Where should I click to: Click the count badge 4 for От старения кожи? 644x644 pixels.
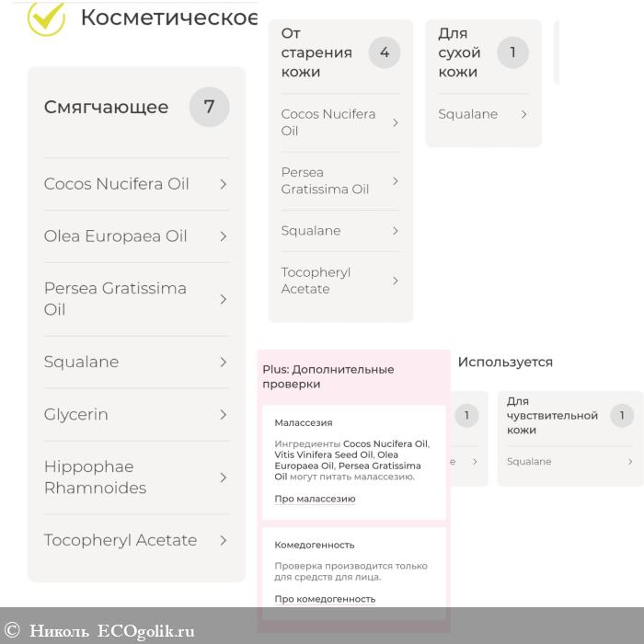[x=385, y=52]
